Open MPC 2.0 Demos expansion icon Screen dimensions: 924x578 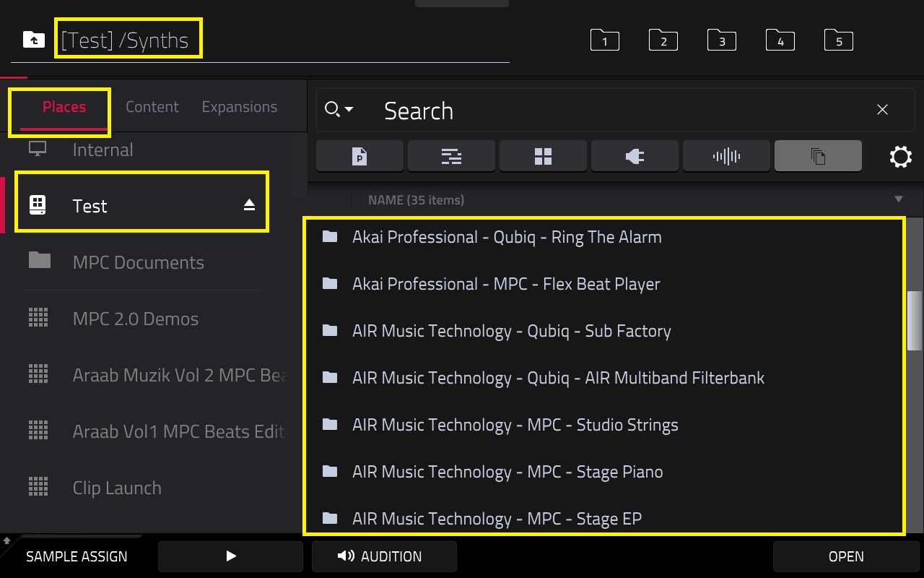point(38,317)
